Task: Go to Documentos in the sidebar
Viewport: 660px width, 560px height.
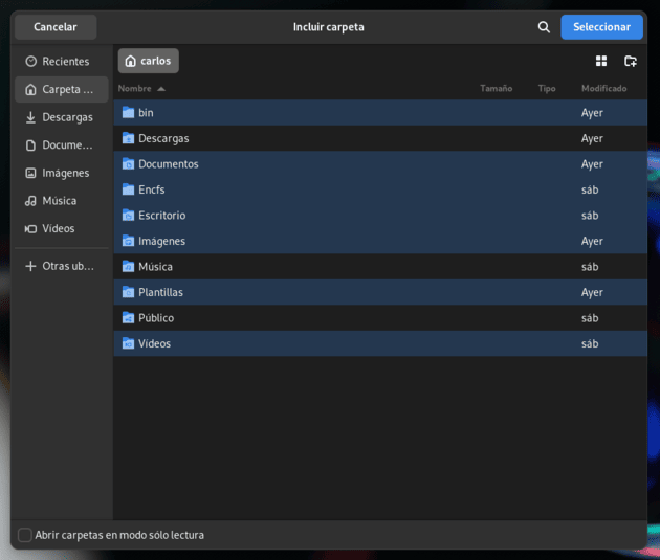Action: pyautogui.click(x=61, y=145)
